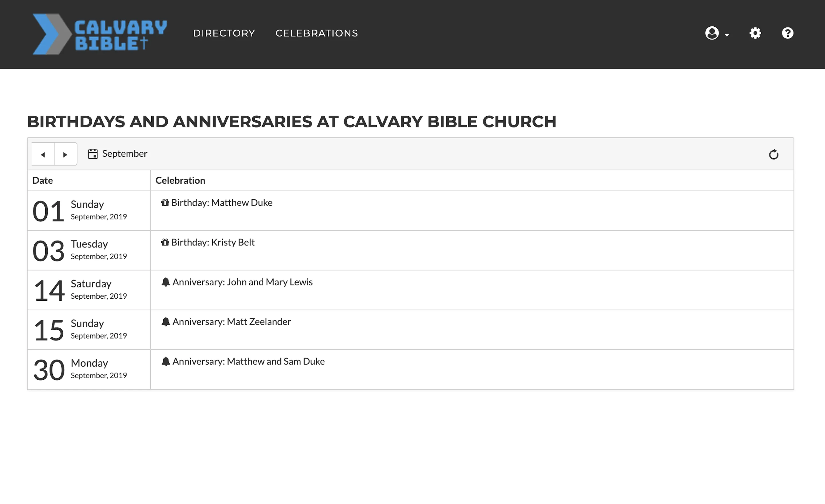Image resolution: width=825 pixels, height=504 pixels.
Task: Go to the next month
Action: pos(65,154)
